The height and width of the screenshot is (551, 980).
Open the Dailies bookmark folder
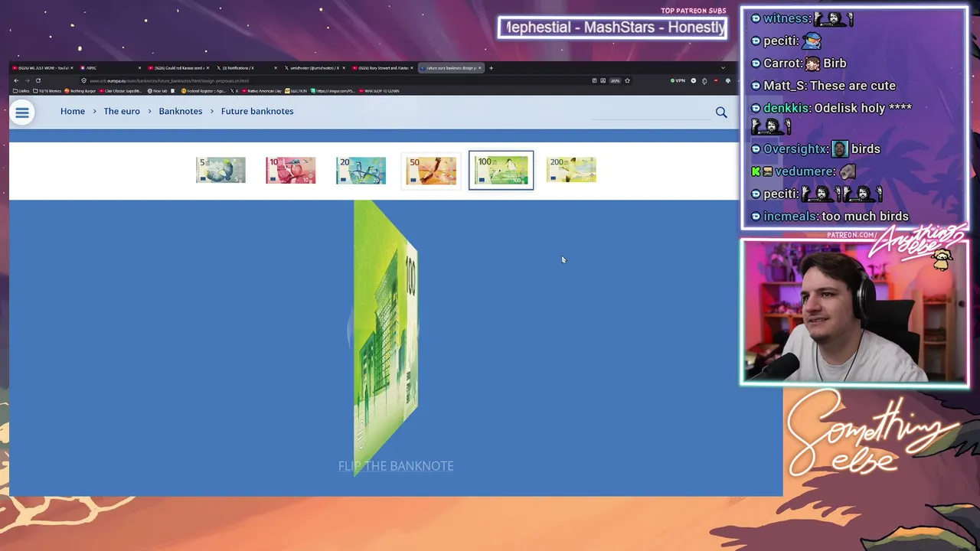[21, 91]
